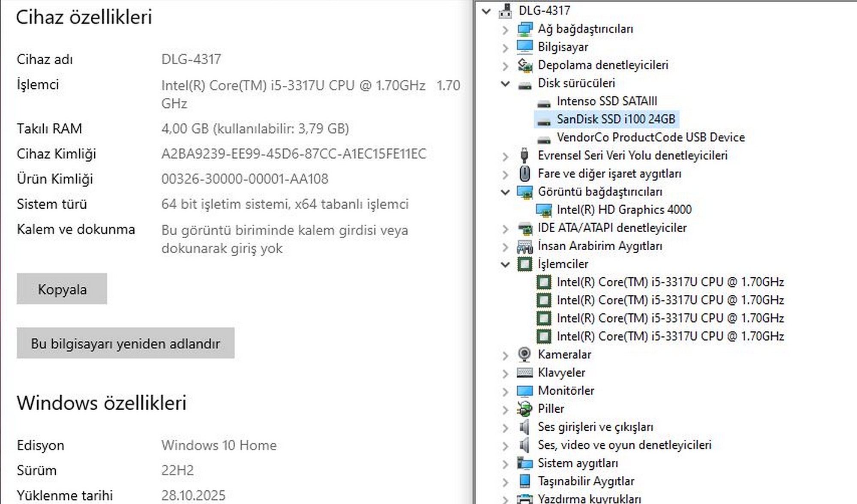This screenshot has width=857, height=504.
Task: Click Bu bilgisayarı yeniden adlandır button
Action: coord(125,343)
